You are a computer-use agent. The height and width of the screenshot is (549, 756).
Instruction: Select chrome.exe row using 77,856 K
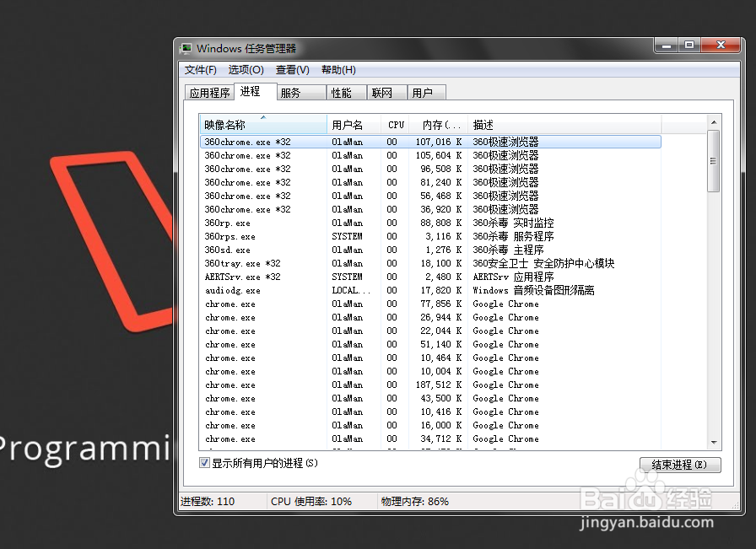point(430,304)
